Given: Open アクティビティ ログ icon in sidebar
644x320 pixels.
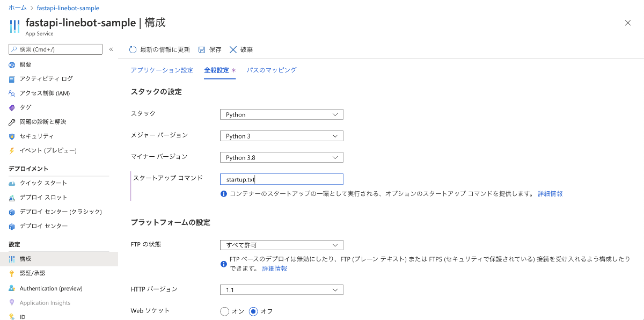Looking at the screenshot, I should coord(12,79).
